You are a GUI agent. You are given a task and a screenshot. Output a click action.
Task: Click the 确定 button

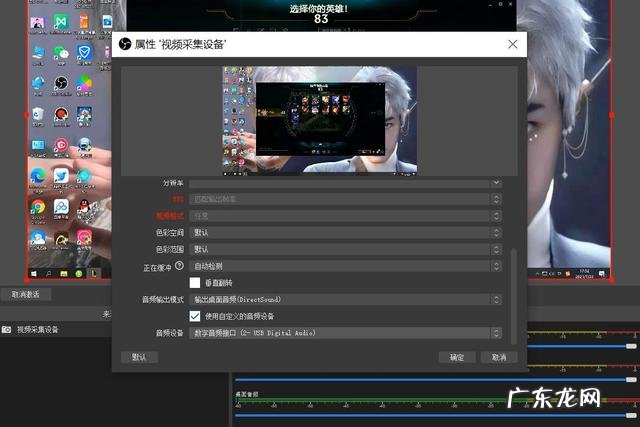click(457, 357)
